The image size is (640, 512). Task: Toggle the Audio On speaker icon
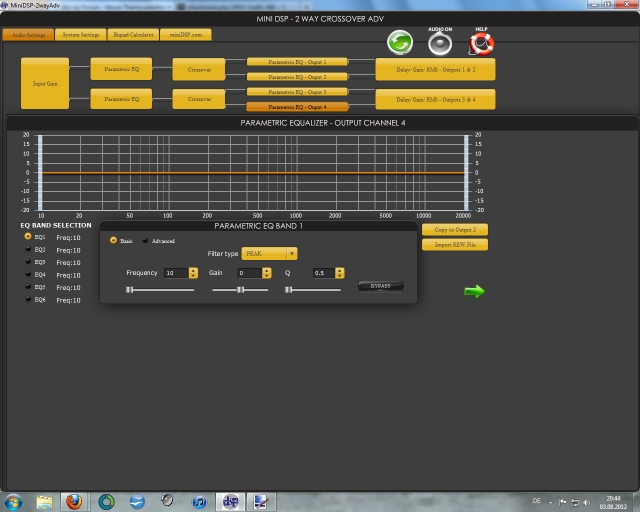pos(440,44)
